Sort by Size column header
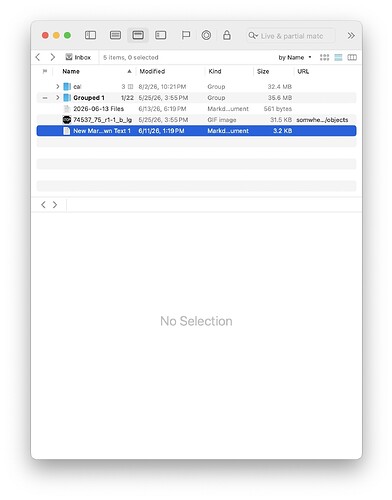392x500 pixels. (x=263, y=71)
